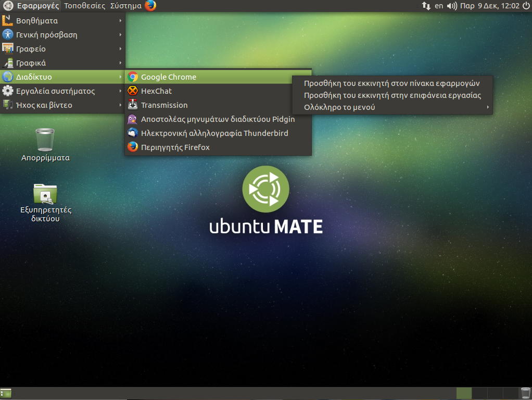Open the Τοποθεσίες menu
532x400 pixels.
tap(84, 6)
